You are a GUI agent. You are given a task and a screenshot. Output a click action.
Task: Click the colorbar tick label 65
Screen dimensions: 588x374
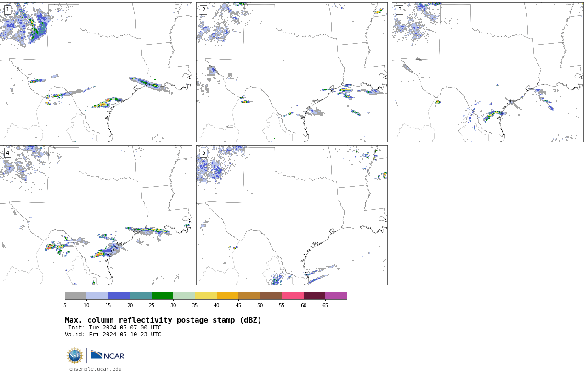[x=325, y=305]
